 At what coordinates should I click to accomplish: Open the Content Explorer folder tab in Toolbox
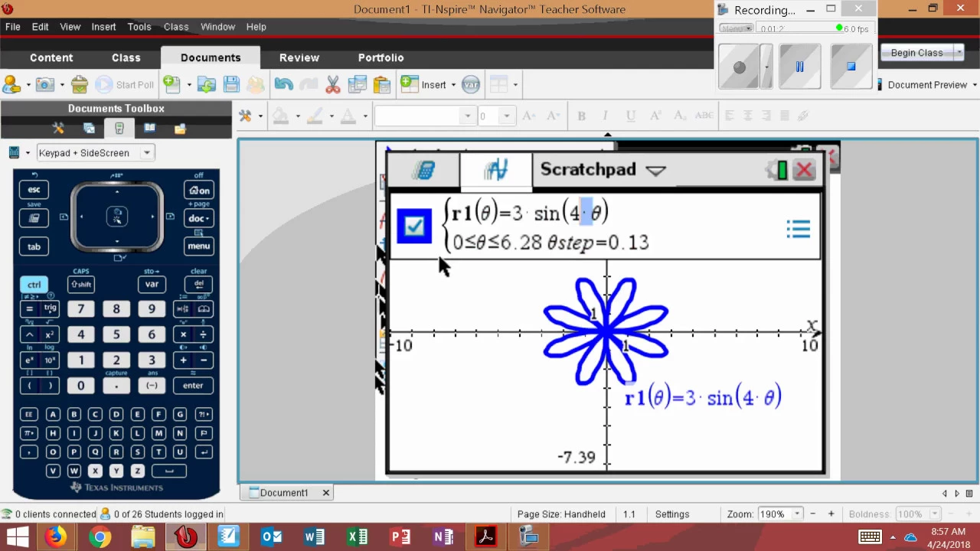(180, 129)
